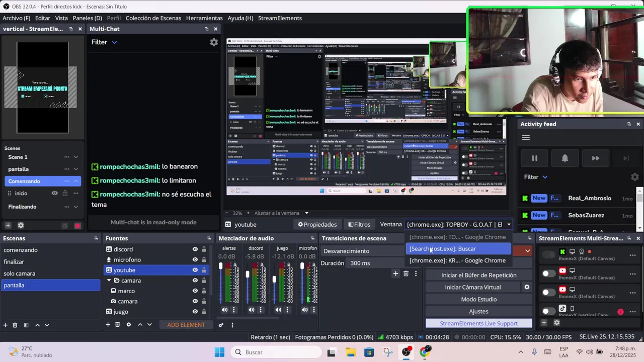Lock the juego source

click(x=204, y=312)
